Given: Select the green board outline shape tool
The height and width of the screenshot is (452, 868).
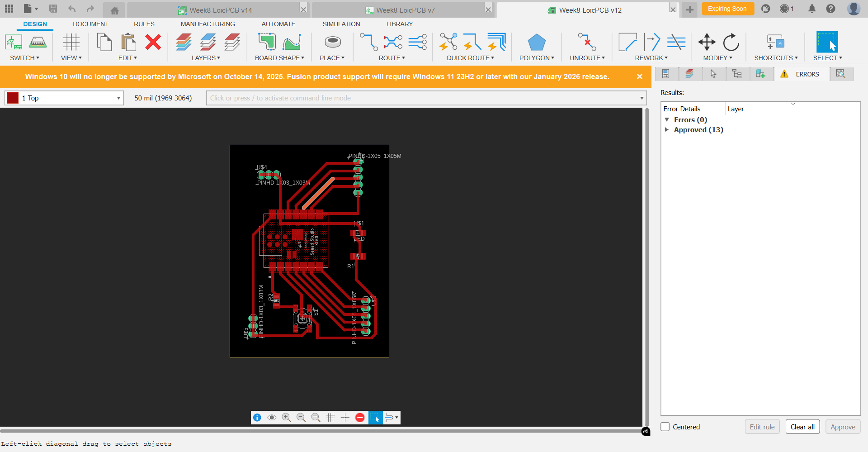Looking at the screenshot, I should pyautogui.click(x=267, y=43).
